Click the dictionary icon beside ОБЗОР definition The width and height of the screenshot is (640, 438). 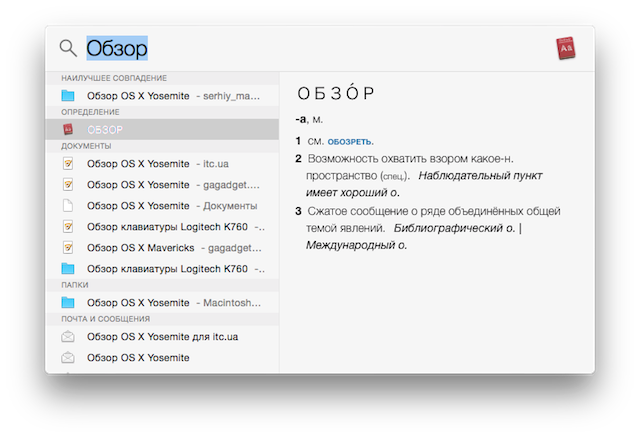[68, 129]
